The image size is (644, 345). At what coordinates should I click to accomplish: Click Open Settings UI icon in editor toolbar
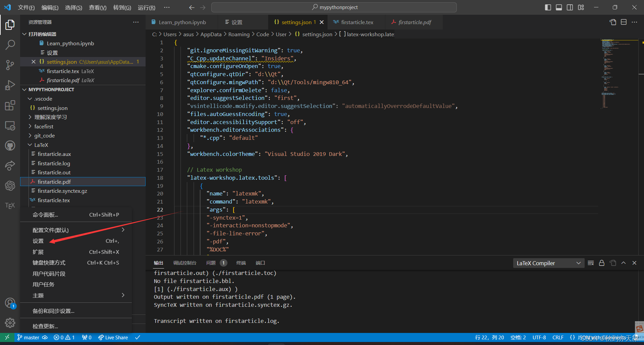613,22
